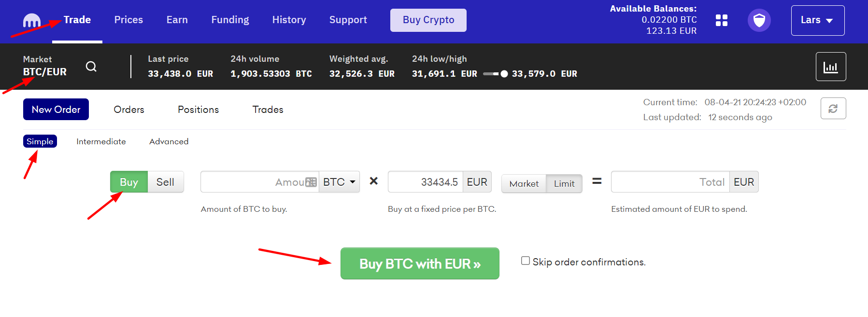
Task: Refresh the order data
Action: [833, 109]
